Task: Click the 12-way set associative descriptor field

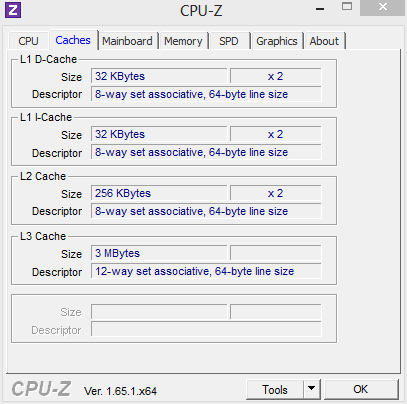Action: [x=206, y=271]
